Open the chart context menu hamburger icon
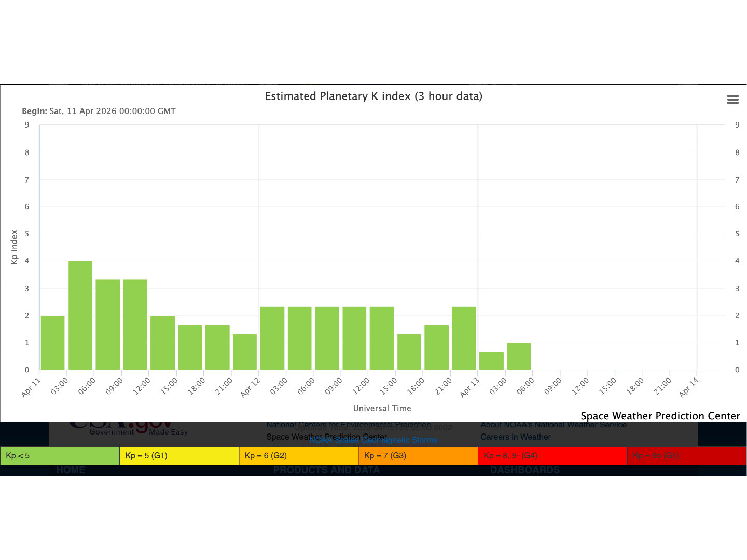The width and height of the screenshot is (747, 560). 732,100
